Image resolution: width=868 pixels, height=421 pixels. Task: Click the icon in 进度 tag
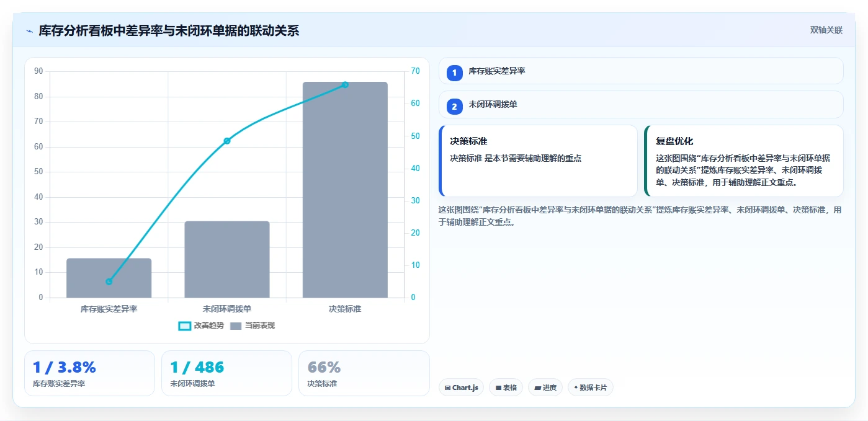pos(537,388)
